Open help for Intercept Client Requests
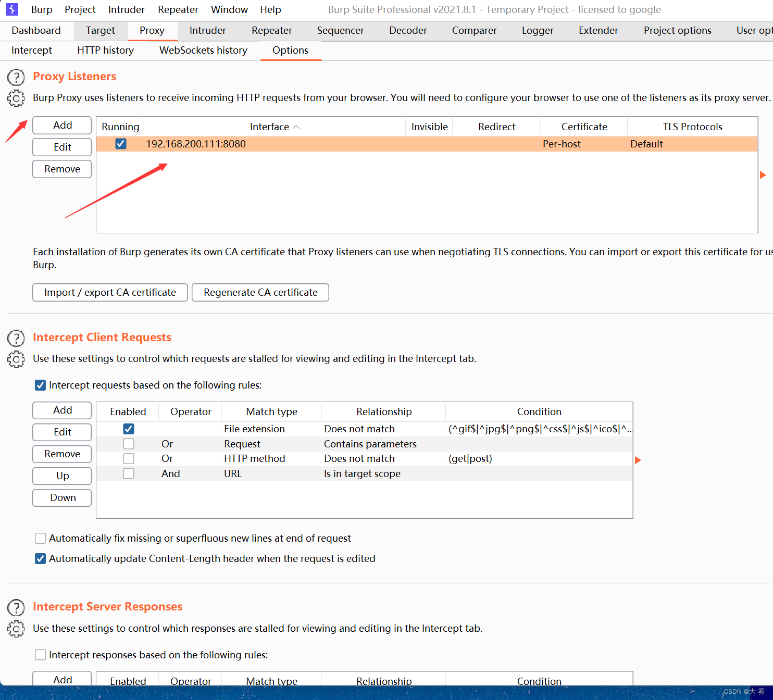Viewport: 773px width, 700px height. pyautogui.click(x=16, y=338)
